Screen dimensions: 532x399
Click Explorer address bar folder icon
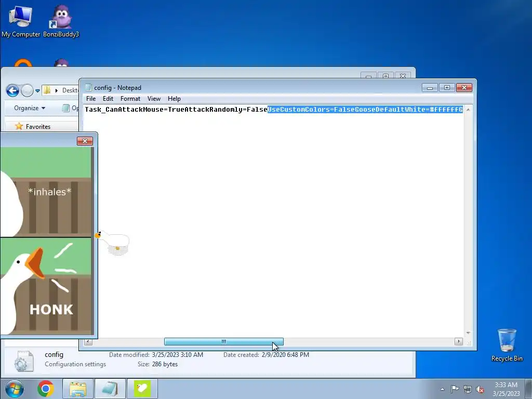(47, 90)
